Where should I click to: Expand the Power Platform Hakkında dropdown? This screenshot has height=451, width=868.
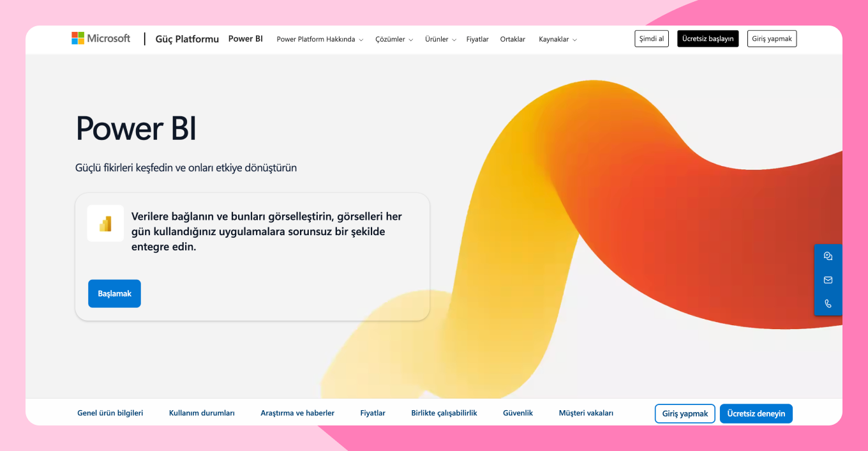tap(320, 40)
